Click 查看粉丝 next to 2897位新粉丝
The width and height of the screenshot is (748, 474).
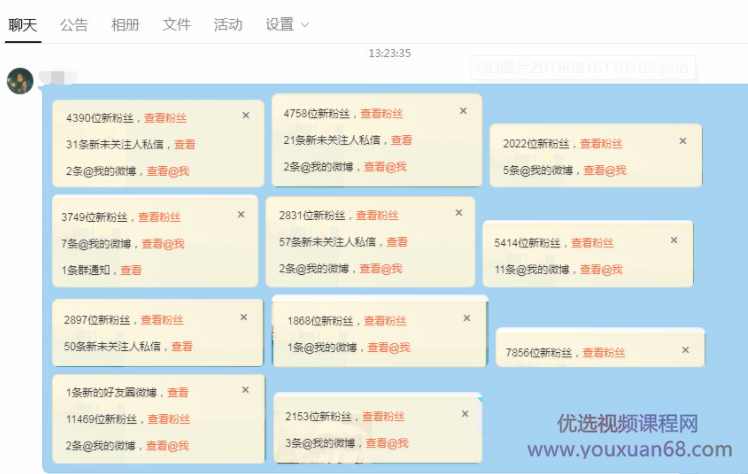coord(162,320)
